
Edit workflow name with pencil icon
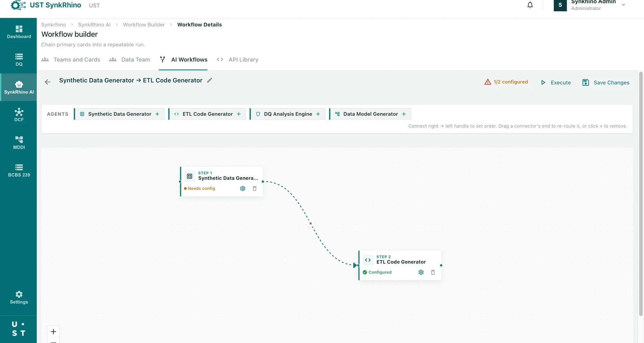[x=210, y=80]
